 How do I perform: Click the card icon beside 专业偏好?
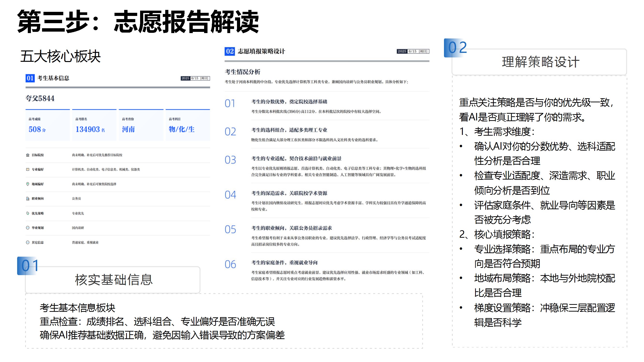point(28,170)
